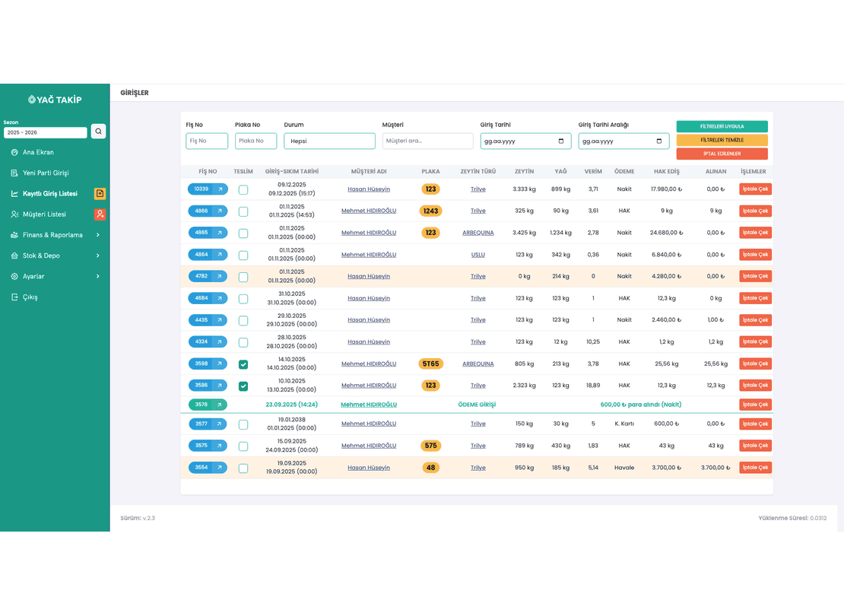Click the orange Filtreleri Temizle button
This screenshot has height=616, width=844.
[x=722, y=140]
